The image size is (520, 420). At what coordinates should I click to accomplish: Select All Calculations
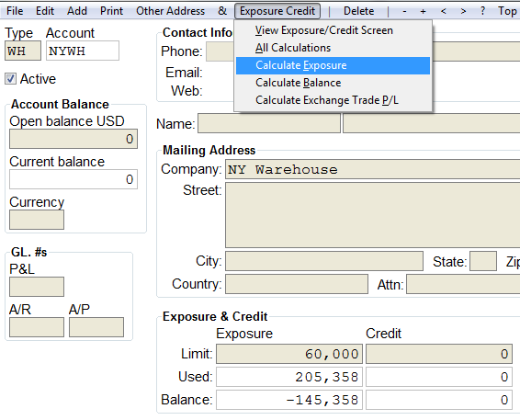coord(333,48)
